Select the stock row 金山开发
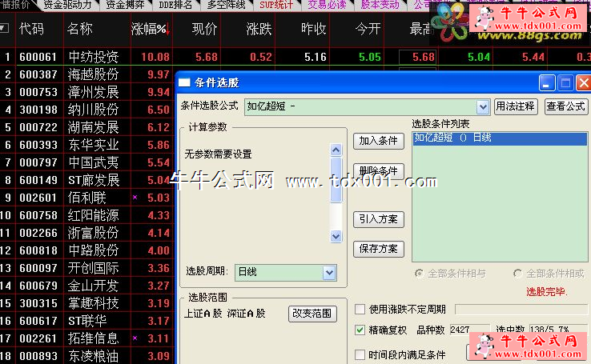Image resolution: width=591 pixels, height=364 pixels. pos(94,286)
